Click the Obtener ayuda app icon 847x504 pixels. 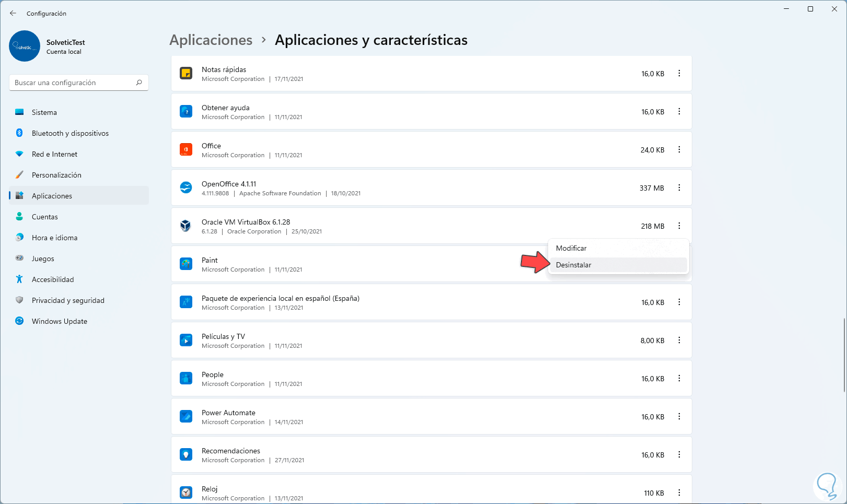(186, 111)
